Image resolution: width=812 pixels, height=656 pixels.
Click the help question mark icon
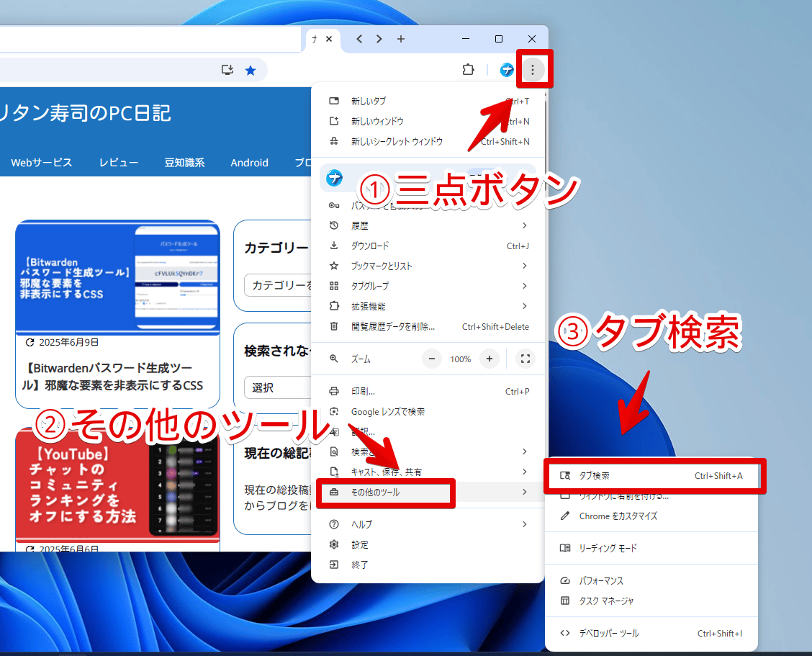point(334,524)
